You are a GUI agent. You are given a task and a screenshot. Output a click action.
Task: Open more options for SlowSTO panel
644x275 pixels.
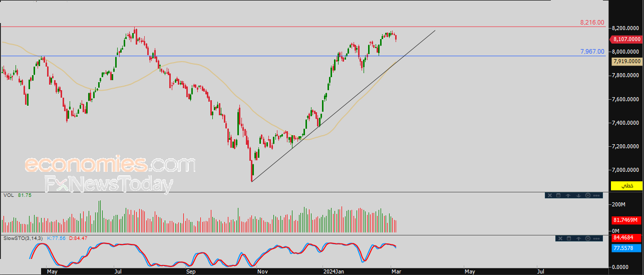(596, 238)
